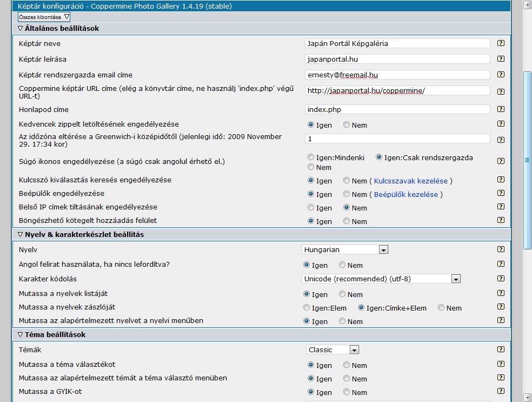The image size is (532, 402).
Task: Open help icon for Kulcsszó kiválasztás keresés row
Action: click(x=501, y=179)
